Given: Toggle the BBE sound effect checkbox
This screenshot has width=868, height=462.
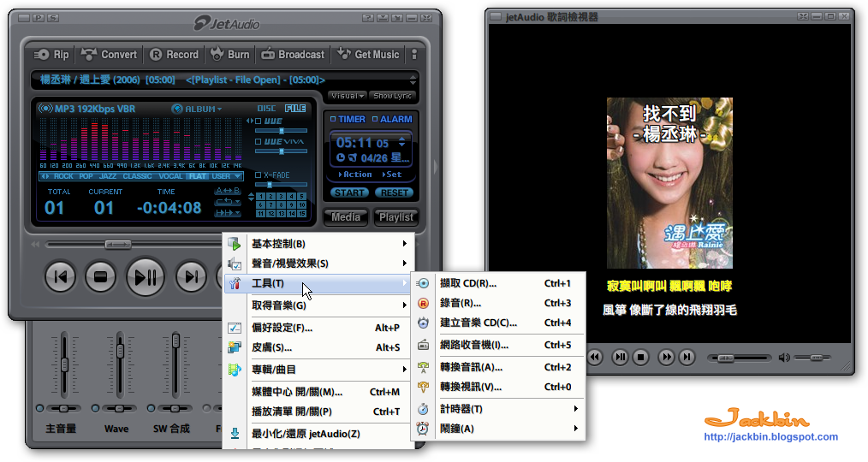Looking at the screenshot, I should [x=258, y=121].
